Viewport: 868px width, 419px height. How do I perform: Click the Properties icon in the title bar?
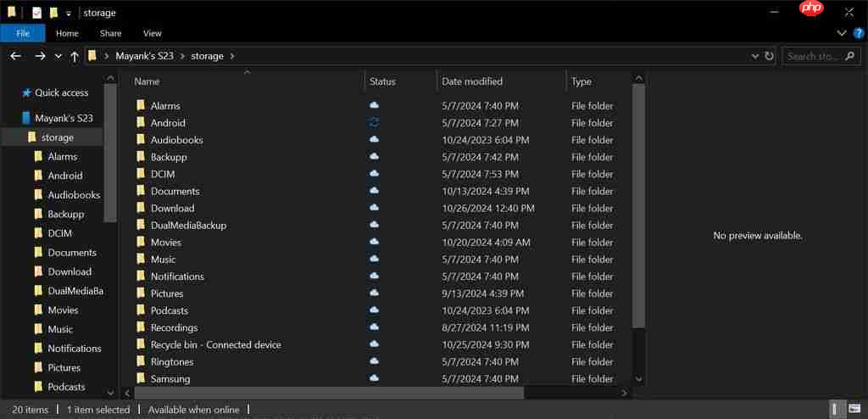(36, 13)
